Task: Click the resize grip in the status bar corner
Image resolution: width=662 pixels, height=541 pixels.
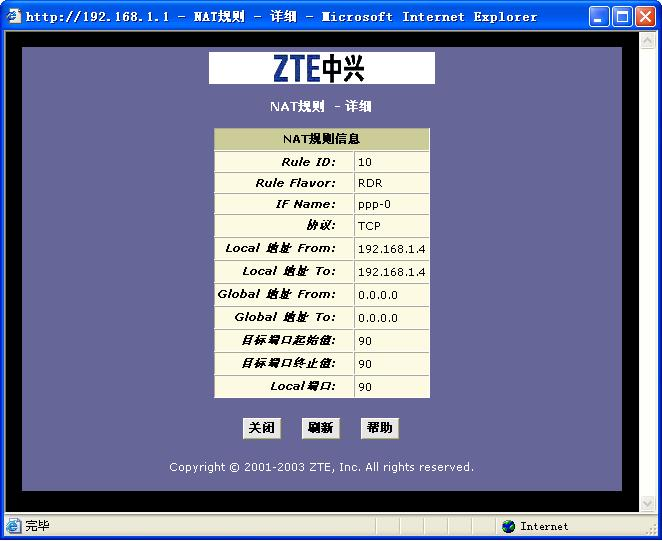Action: coord(651,530)
